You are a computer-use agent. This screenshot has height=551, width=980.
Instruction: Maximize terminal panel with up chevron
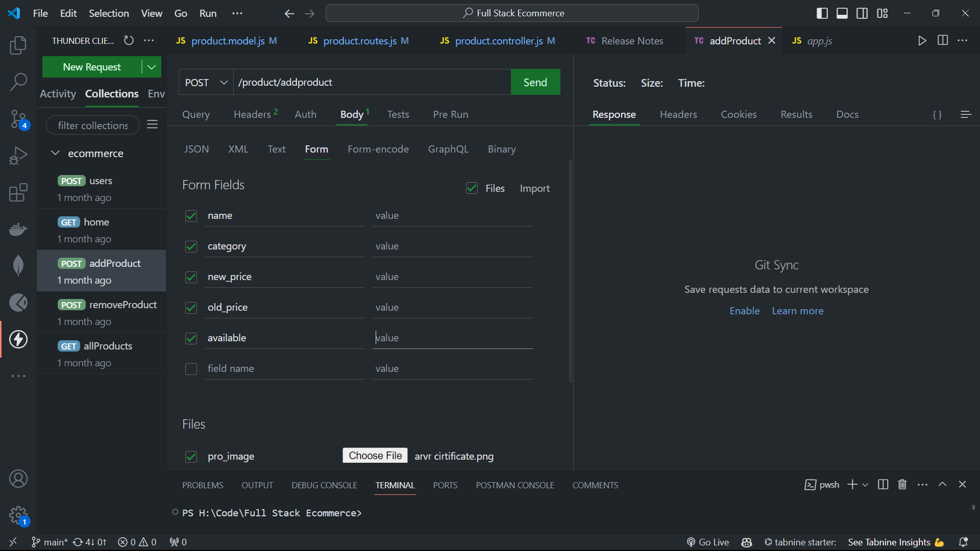pyautogui.click(x=942, y=485)
